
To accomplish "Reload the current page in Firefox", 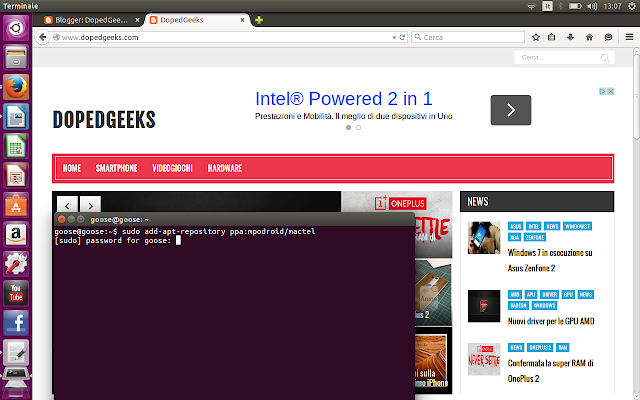I will pos(402,37).
